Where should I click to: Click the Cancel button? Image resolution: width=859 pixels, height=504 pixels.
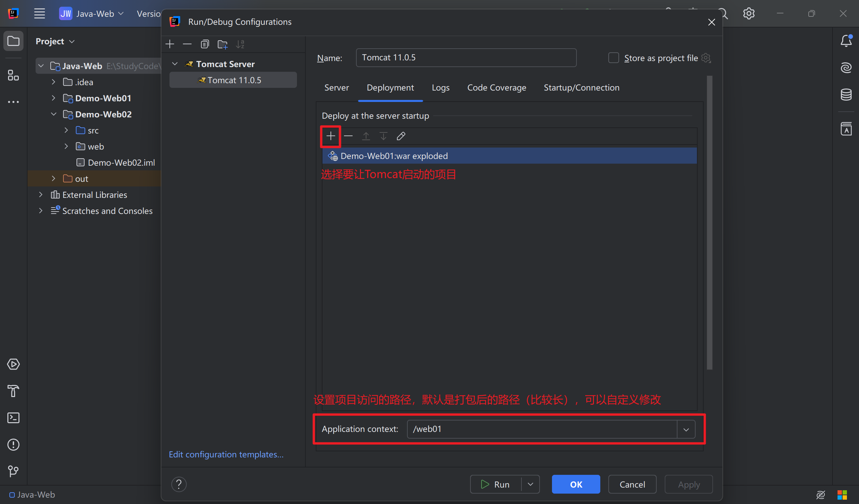pos(632,484)
